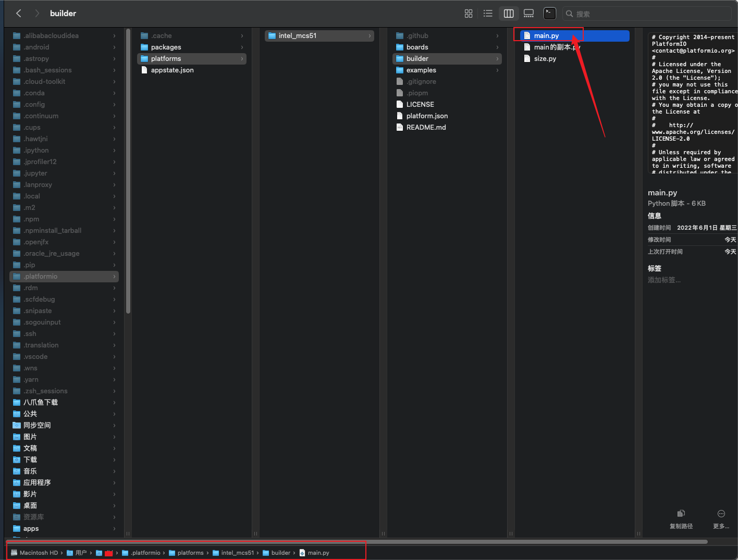
Task: Click the forward navigation arrow
Action: click(36, 14)
